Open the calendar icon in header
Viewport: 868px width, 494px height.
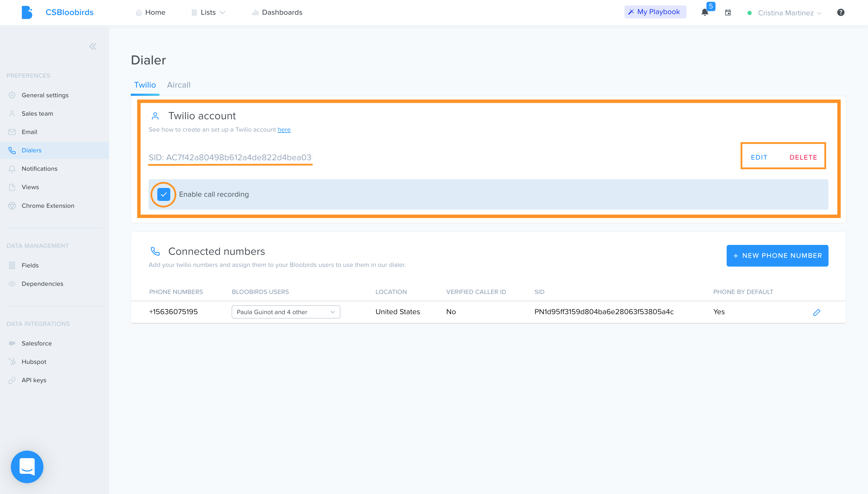(728, 13)
